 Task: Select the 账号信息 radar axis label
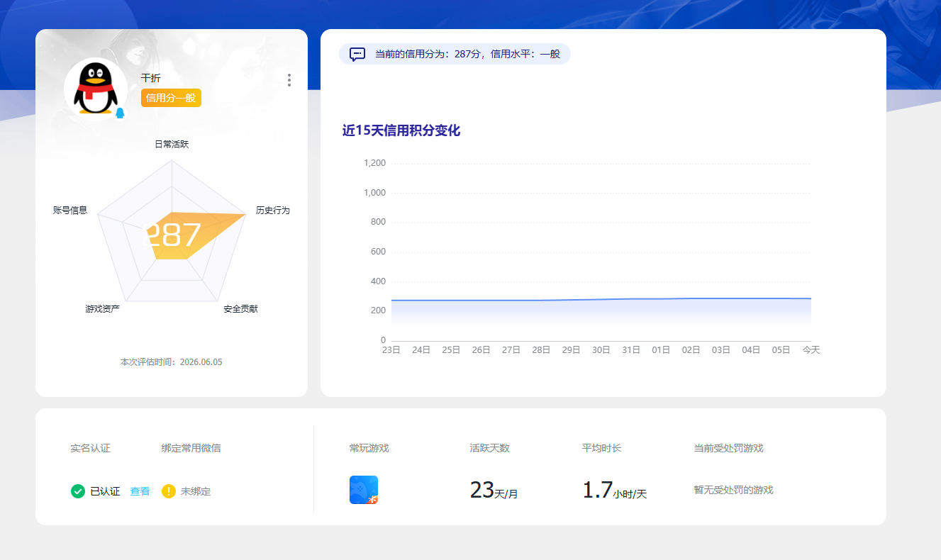pos(70,211)
